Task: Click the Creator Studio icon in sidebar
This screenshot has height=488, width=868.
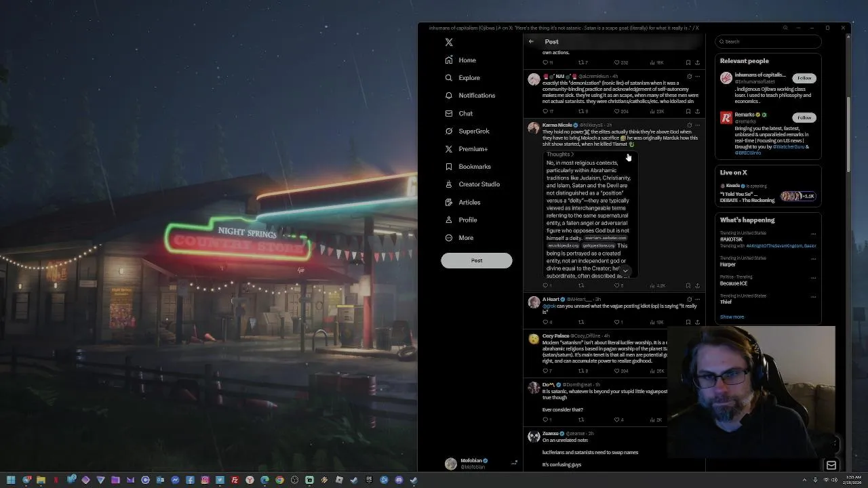Action: tap(449, 184)
